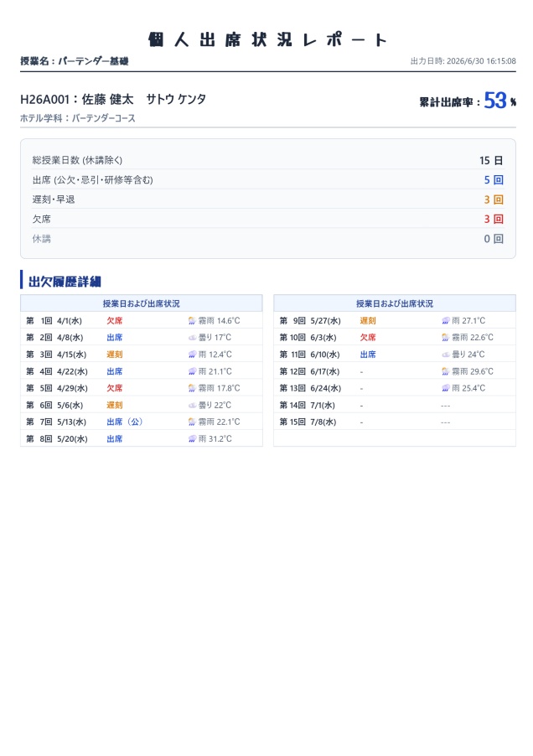Click the 出席（公）status for 5/13(水)
Viewport: 533px width, 756px height.
pyautogui.click(x=126, y=422)
